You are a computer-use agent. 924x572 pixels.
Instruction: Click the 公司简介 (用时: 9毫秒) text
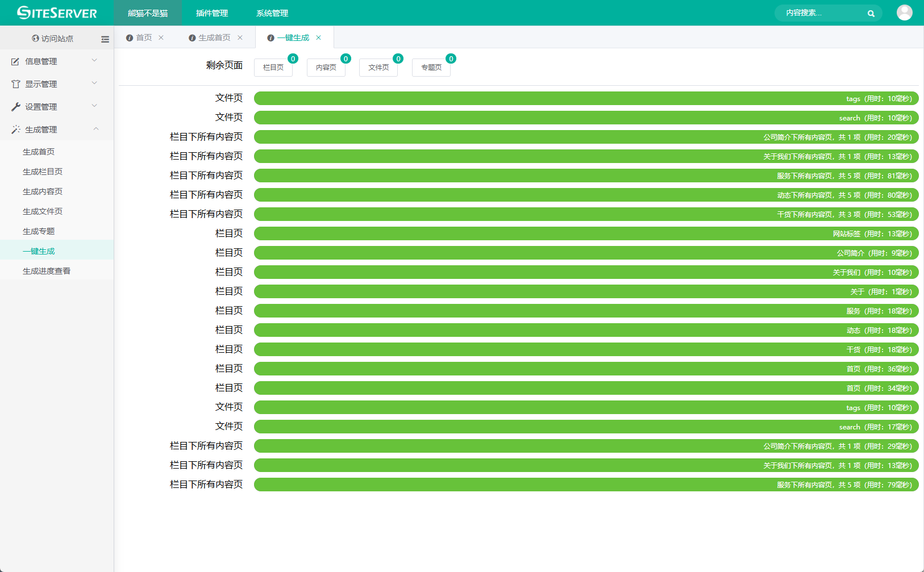point(874,253)
